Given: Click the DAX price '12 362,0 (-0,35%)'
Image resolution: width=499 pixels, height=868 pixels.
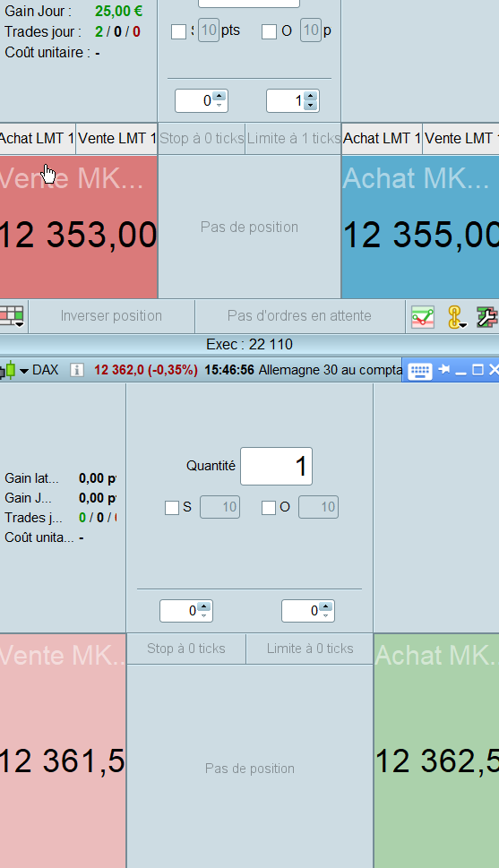Looking at the screenshot, I should click(x=146, y=370).
